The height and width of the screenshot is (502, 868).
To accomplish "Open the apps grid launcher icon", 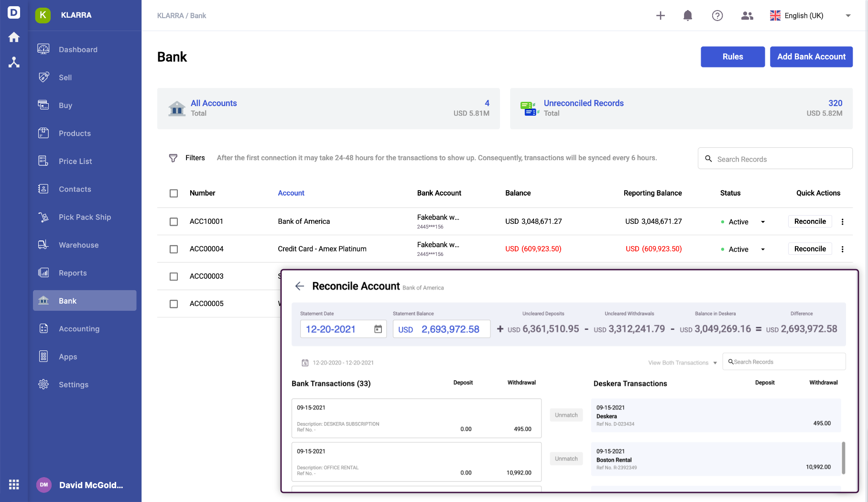I will [14, 484].
